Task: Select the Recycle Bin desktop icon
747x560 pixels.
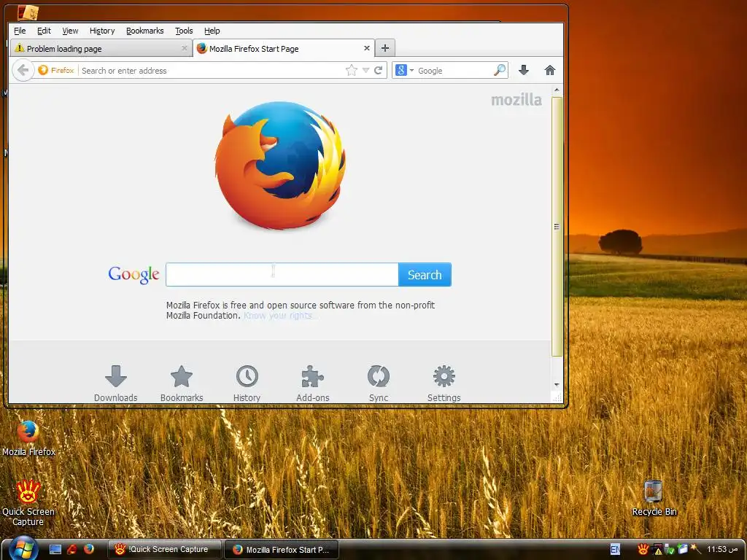Action: pos(654,499)
